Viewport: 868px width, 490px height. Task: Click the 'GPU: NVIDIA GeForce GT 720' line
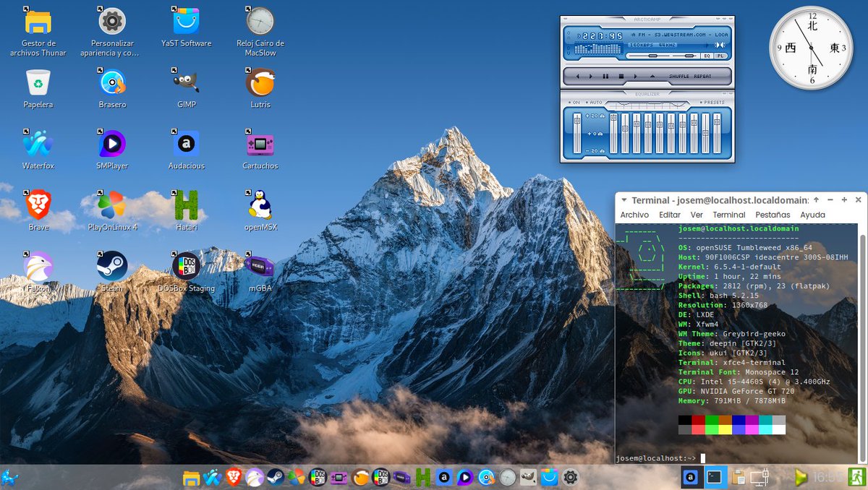coord(737,391)
